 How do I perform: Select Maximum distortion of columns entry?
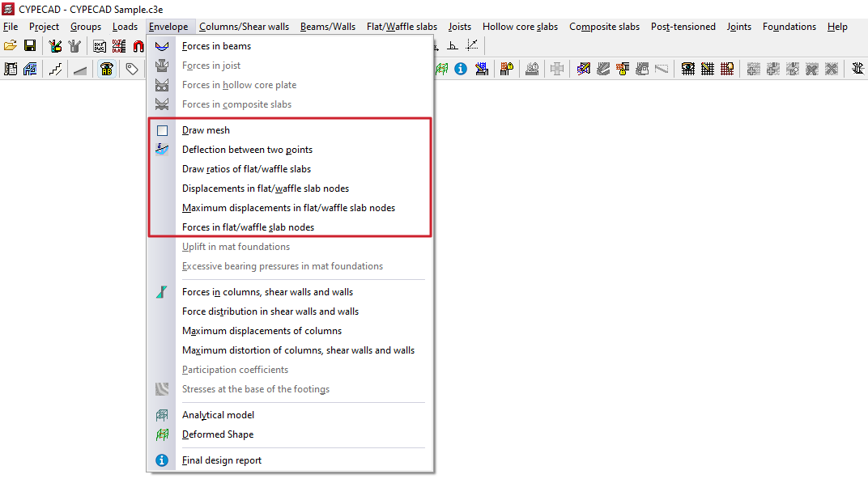(x=290, y=350)
